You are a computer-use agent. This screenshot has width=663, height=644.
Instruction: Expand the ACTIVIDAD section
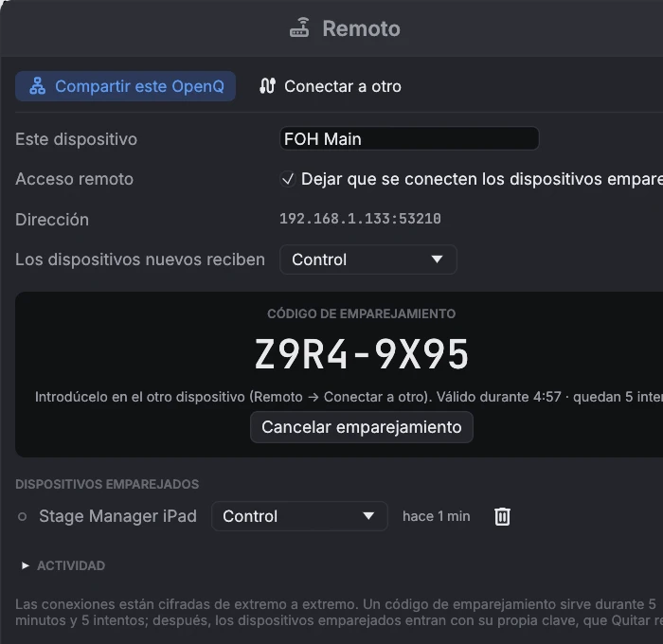tap(63, 565)
